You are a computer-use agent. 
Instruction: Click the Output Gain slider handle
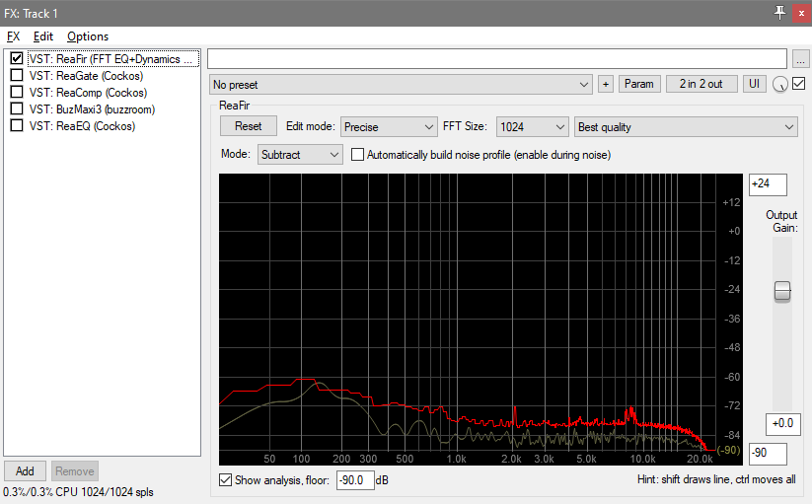tap(782, 291)
